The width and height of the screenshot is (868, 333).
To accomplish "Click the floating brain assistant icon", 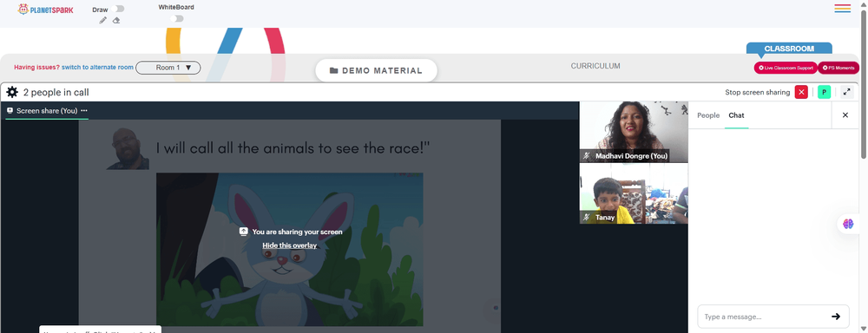I will 849,224.
